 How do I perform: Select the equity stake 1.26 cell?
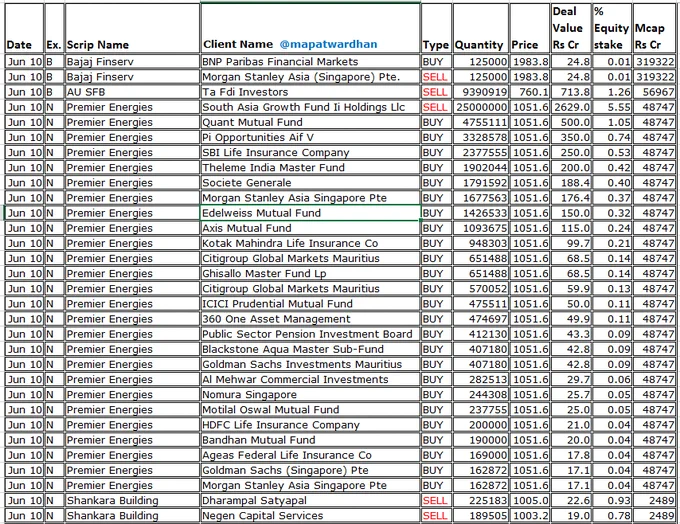[x=611, y=92]
